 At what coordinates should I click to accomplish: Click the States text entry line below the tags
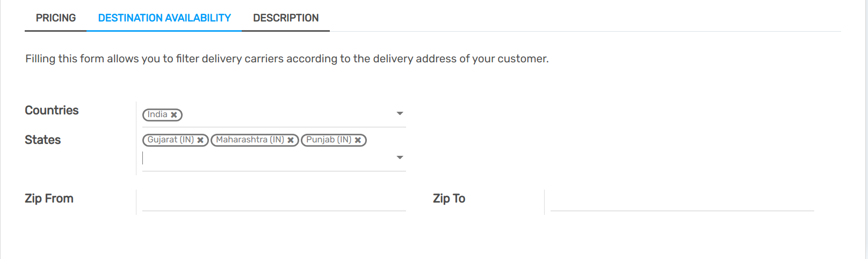(x=269, y=158)
